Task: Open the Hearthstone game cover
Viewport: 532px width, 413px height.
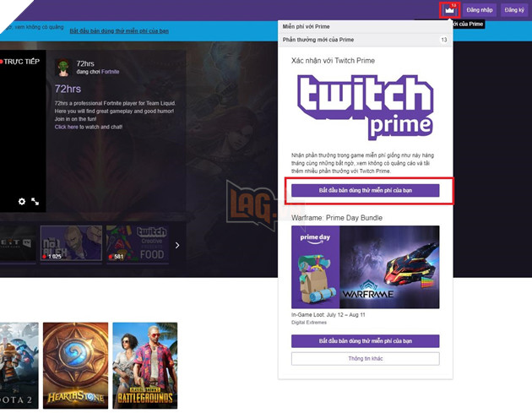Action: click(x=75, y=365)
